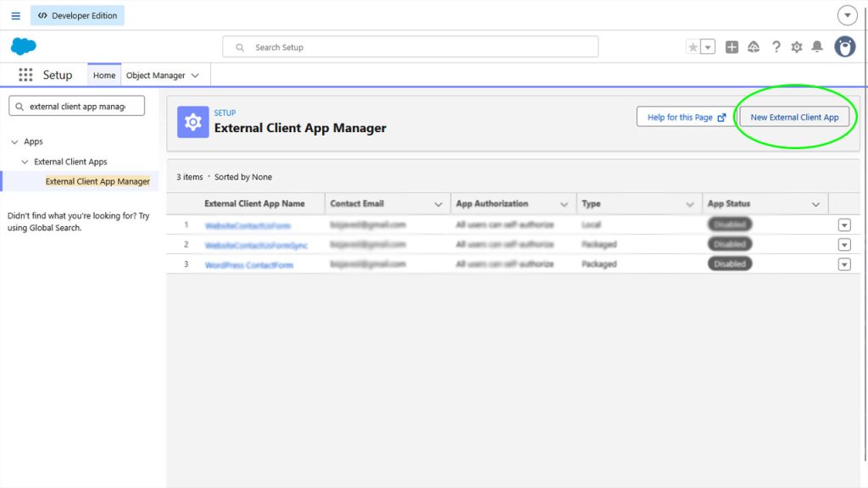Open the hamburger menu icon
The image size is (868, 488).
[x=15, y=15]
